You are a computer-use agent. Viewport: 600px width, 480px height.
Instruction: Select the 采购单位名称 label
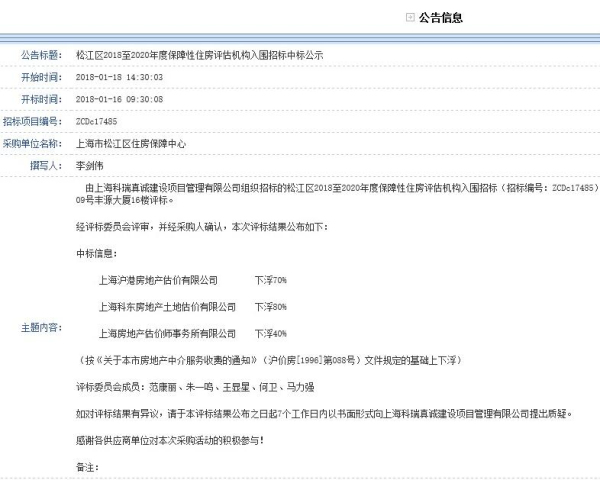tap(33, 144)
